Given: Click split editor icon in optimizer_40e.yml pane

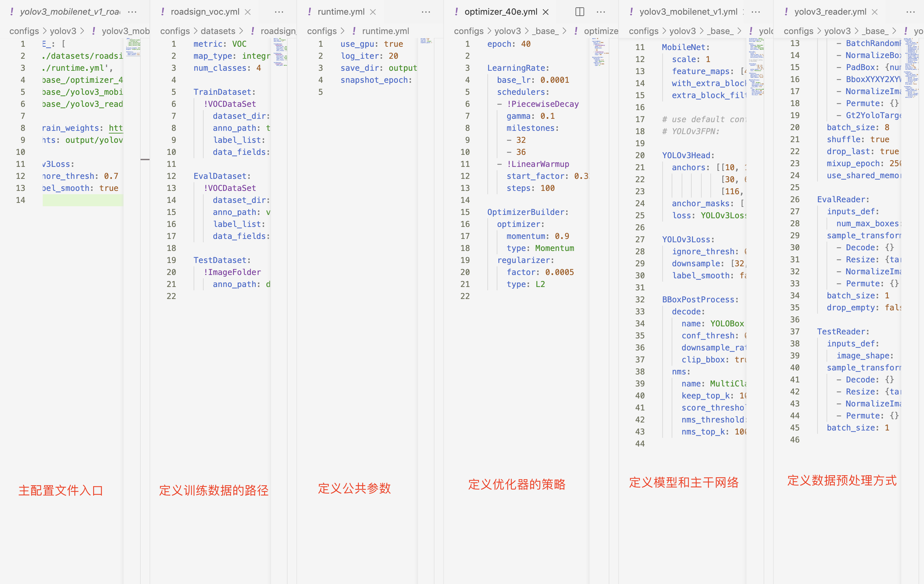Looking at the screenshot, I should click(x=580, y=12).
